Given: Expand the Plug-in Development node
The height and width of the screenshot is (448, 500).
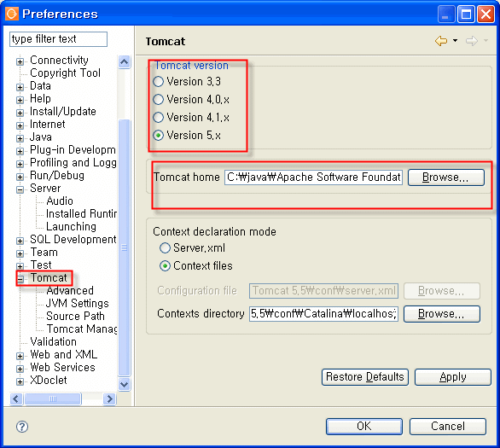Looking at the screenshot, I should pos(20,151).
